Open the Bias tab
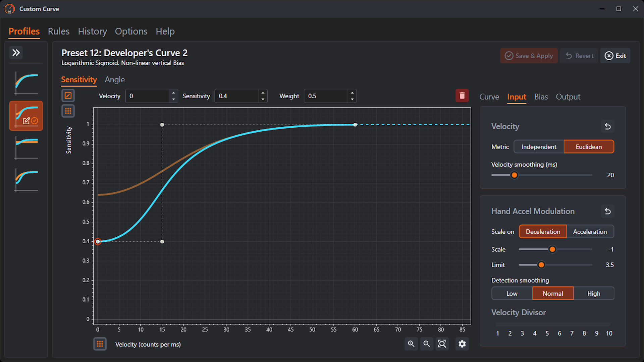This screenshot has width=644, height=362. pos(541,97)
